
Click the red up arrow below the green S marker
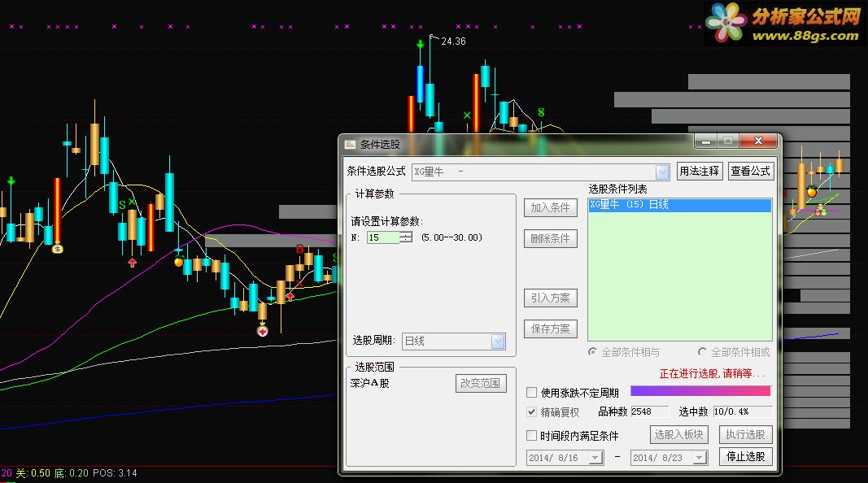pyautogui.click(x=133, y=263)
